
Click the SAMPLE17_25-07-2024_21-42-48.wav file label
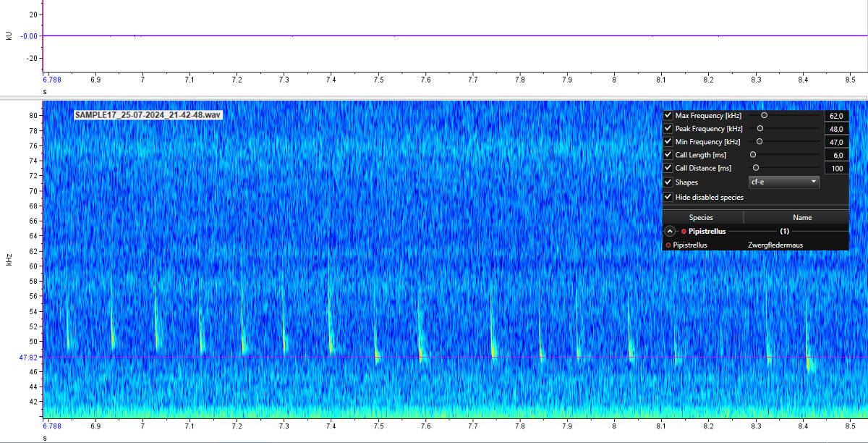click(x=148, y=115)
